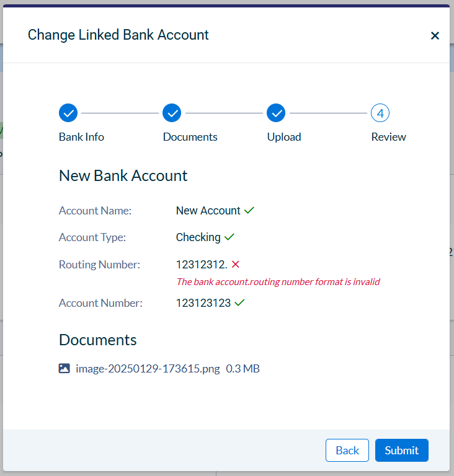Screen dimensions: 454x476
Task: Click the Review step number 4 circle
Action: point(380,113)
